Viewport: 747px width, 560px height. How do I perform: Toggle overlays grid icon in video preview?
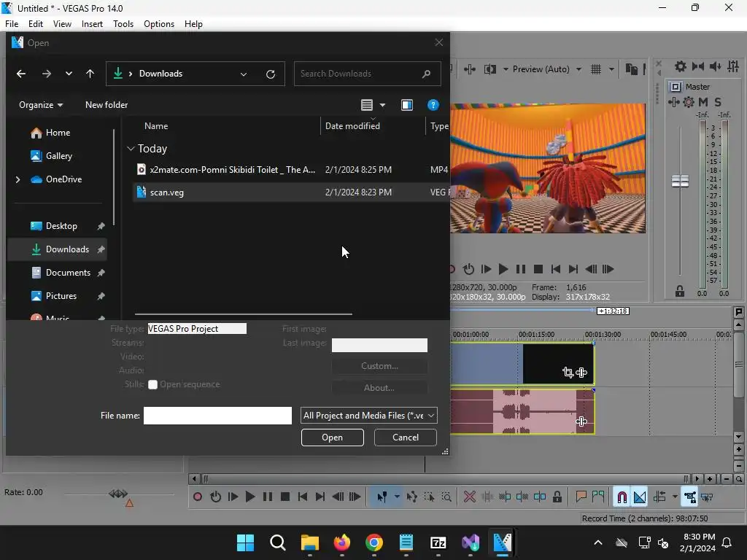point(596,69)
